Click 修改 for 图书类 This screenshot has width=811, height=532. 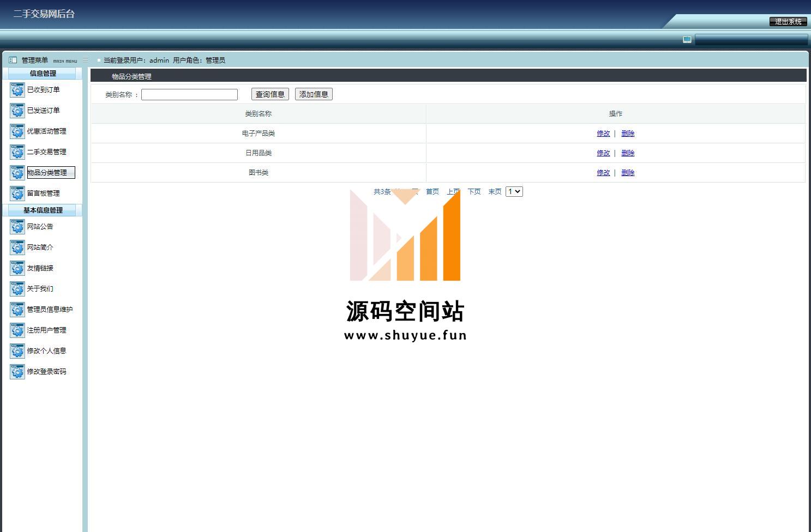coord(603,172)
